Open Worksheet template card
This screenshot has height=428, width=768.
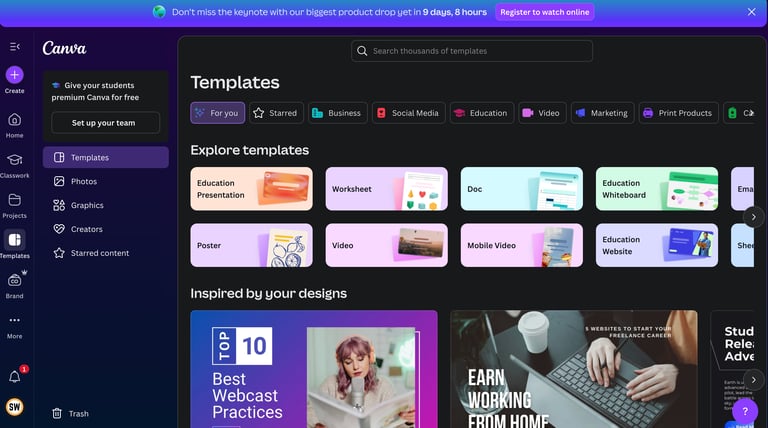[386, 189]
